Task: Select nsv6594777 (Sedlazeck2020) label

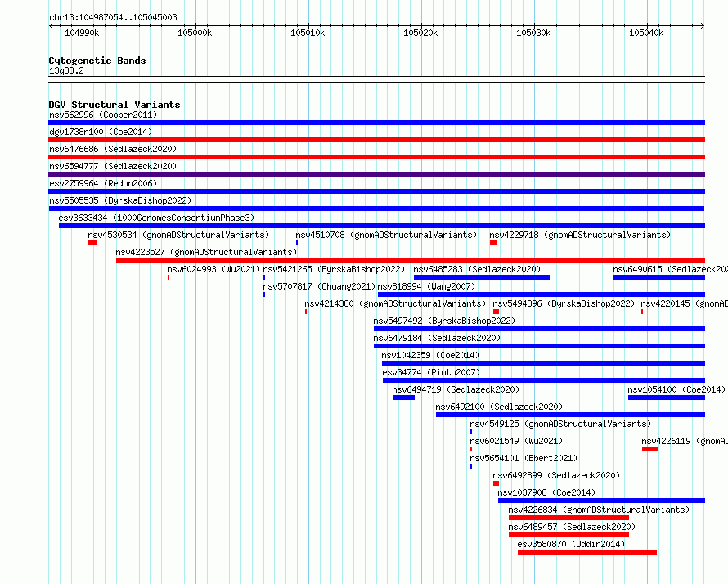Action: pos(113,166)
